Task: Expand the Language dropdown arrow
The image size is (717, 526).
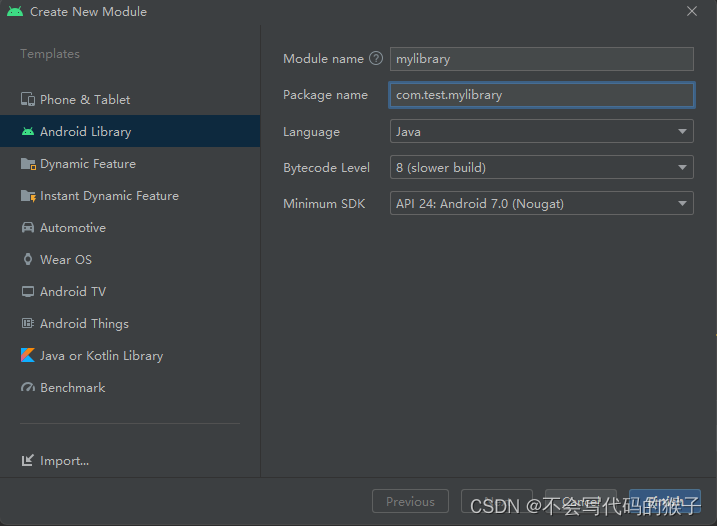Action: [682, 132]
